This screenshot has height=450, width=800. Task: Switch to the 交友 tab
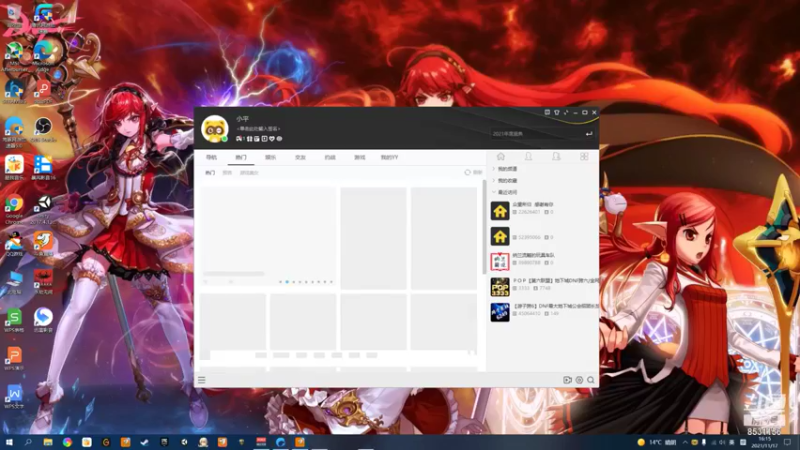click(300, 157)
